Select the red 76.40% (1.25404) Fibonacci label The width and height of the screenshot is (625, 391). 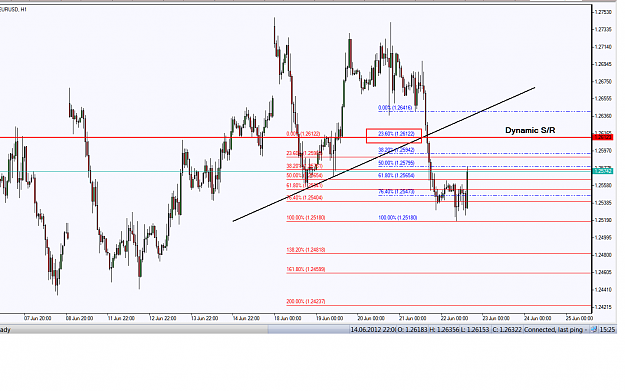[x=305, y=198]
